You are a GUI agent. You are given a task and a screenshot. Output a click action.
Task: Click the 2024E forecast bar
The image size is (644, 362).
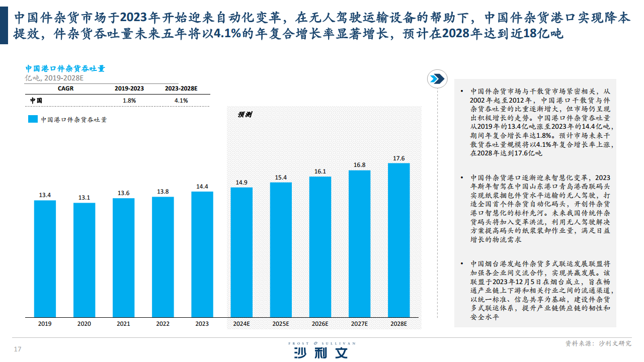[242, 252]
